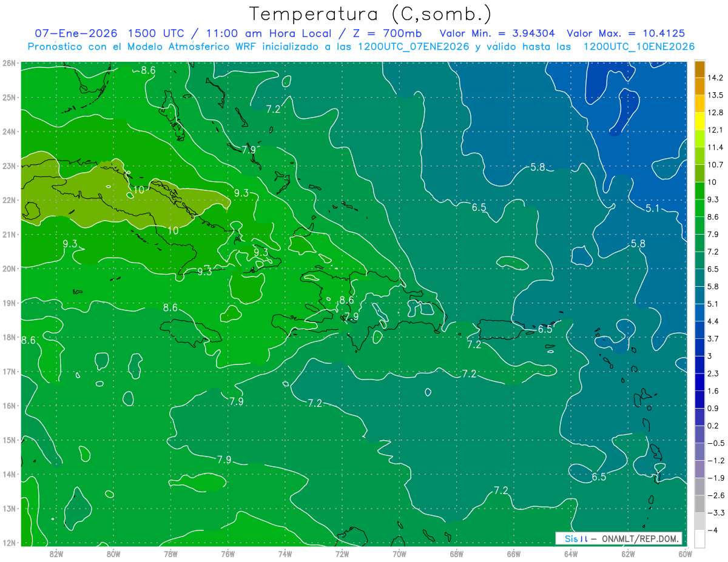Click the "11:00 am Hora Local" text
This screenshot has height=562, width=728.
click(268, 33)
